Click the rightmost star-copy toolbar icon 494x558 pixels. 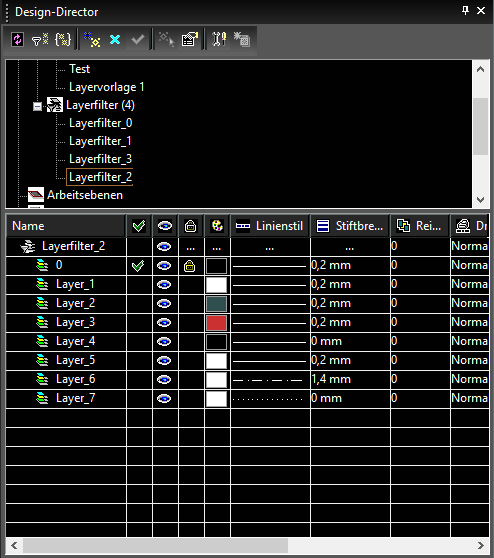[242, 39]
